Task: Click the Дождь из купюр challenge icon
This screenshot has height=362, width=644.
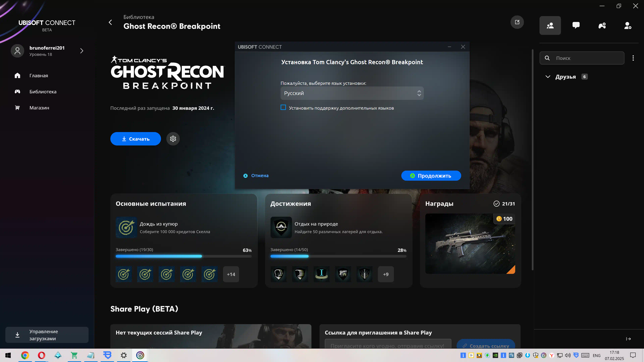Action: pos(126,227)
